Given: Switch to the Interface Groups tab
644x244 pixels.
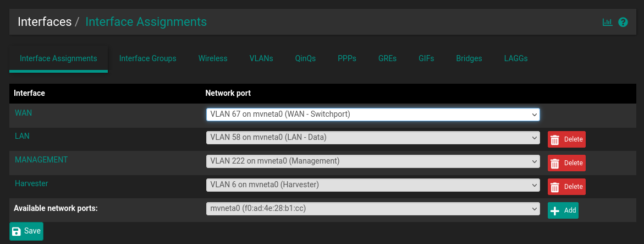Looking at the screenshot, I should pyautogui.click(x=147, y=58).
